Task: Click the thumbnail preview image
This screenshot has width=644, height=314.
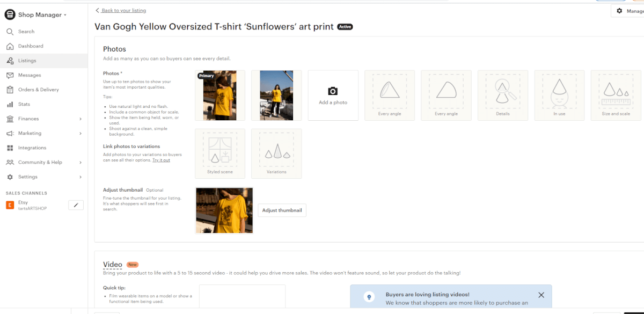Action: 224,210
